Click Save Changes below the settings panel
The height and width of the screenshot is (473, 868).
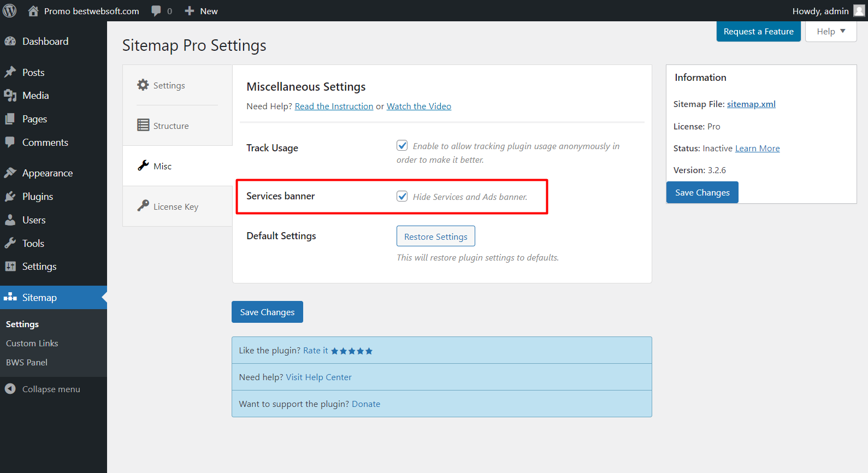267,312
